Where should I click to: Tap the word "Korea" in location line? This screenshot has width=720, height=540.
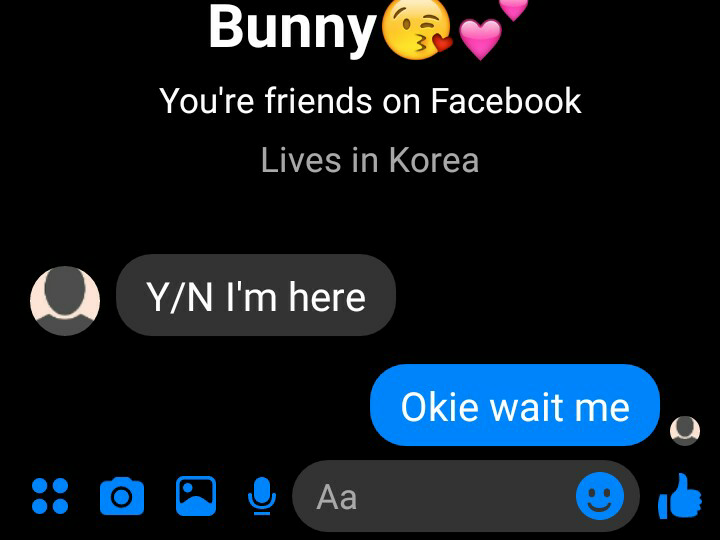(434, 160)
